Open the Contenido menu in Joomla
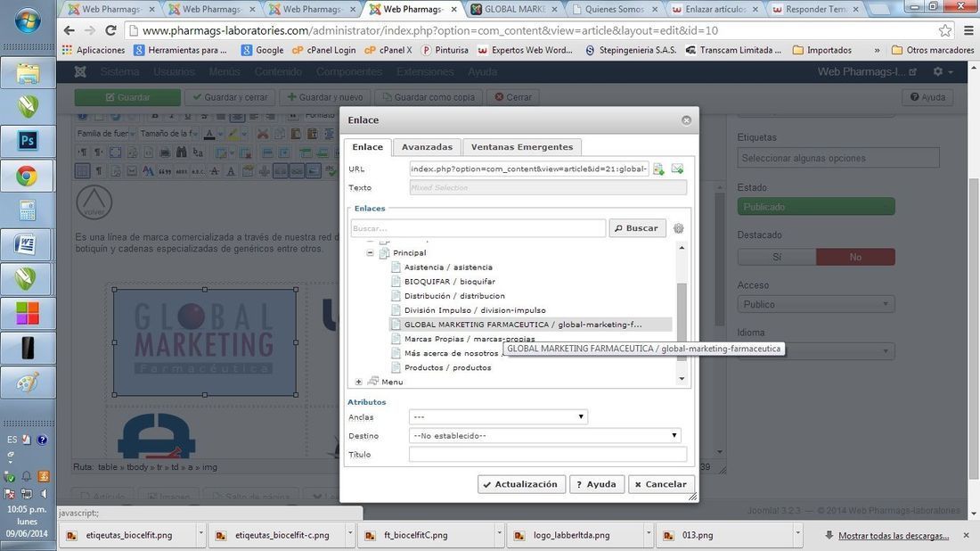The image size is (980, 551). click(277, 72)
